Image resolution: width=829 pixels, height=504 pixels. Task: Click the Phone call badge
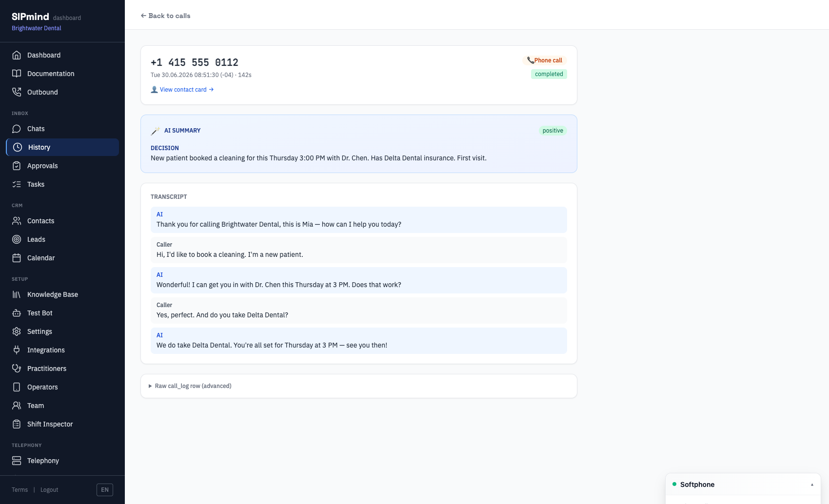(x=545, y=60)
